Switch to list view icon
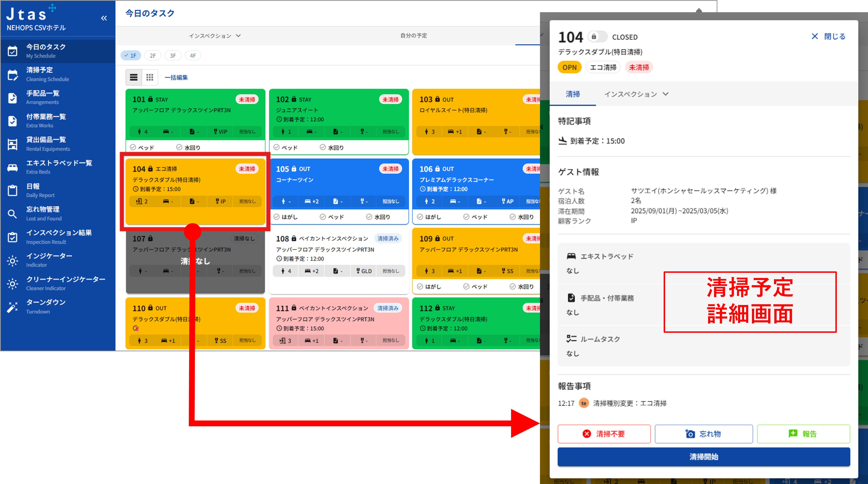This screenshot has height=484, width=868. tap(133, 77)
